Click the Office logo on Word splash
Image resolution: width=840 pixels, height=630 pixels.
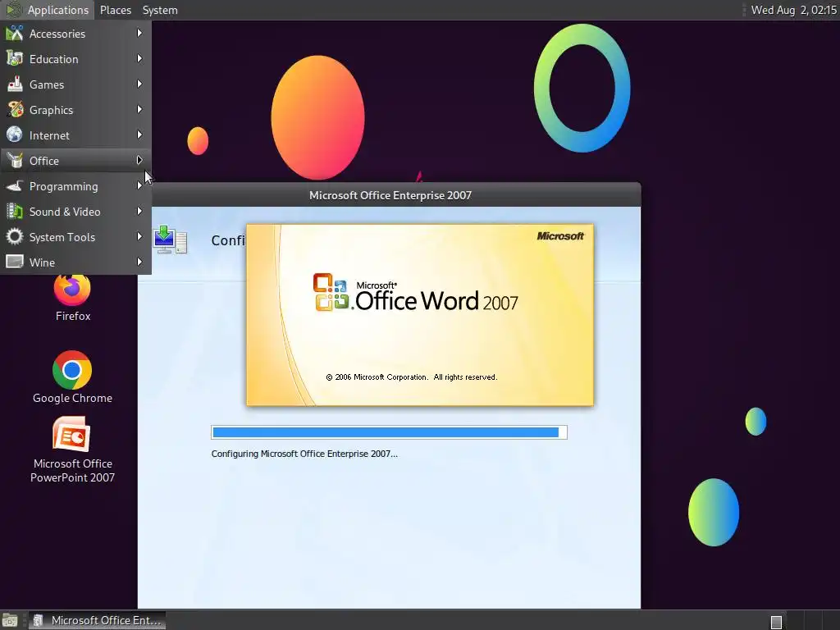(x=332, y=292)
